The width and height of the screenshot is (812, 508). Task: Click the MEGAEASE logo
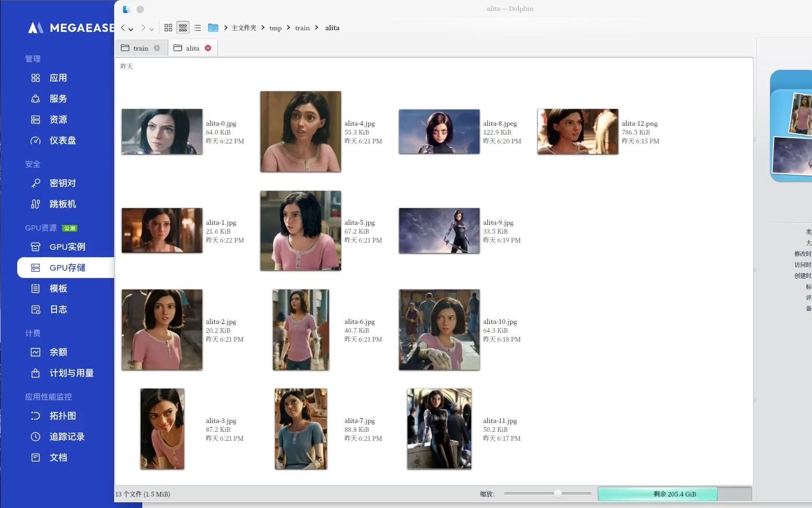[x=71, y=28]
